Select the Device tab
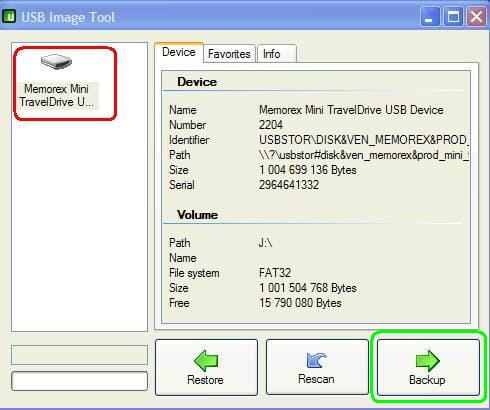The width and height of the screenshot is (490, 410). click(179, 52)
